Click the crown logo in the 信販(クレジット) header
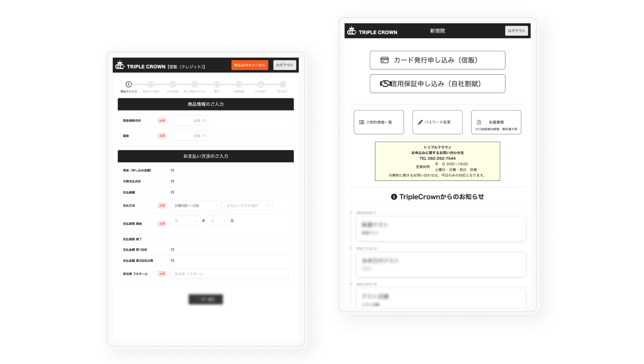The width and height of the screenshot is (644, 364). point(120,65)
